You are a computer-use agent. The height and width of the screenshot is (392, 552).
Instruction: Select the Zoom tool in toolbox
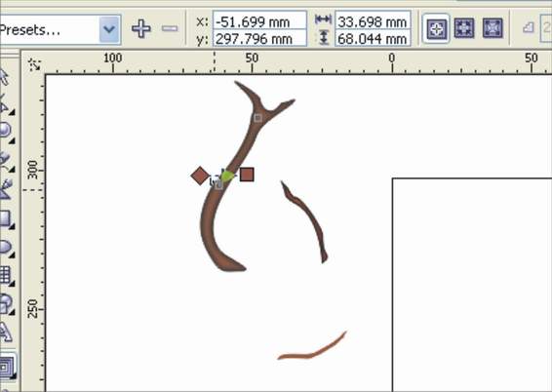point(5,132)
